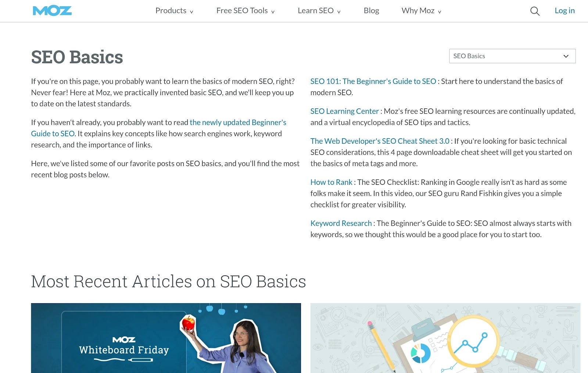Viewport: 588px width, 373px height.
Task: Open the magnifying glass chart article thumbnail
Action: [x=445, y=338]
